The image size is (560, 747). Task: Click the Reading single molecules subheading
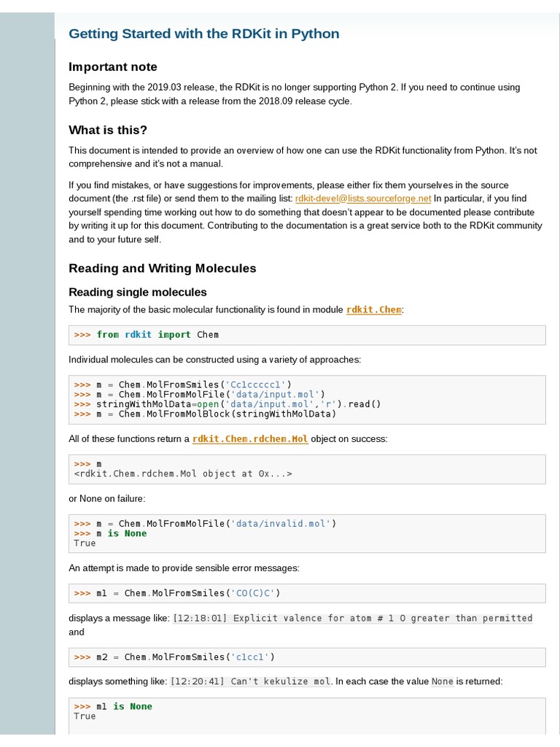point(138,293)
